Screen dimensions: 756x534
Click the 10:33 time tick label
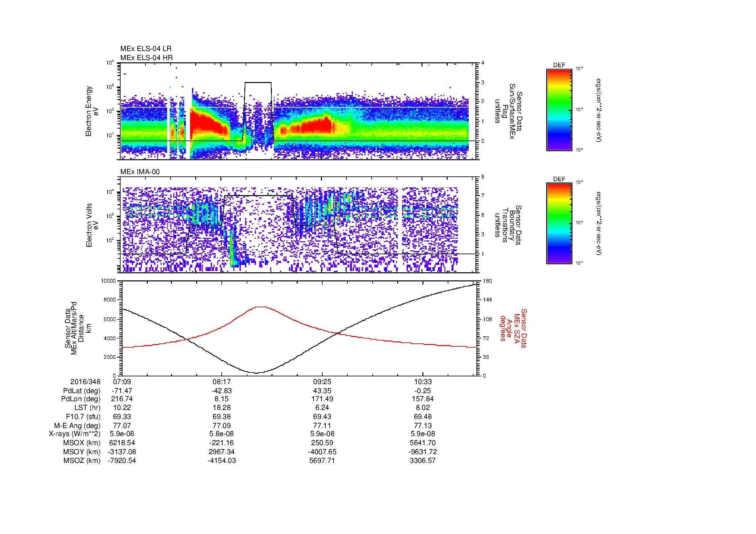pos(422,382)
